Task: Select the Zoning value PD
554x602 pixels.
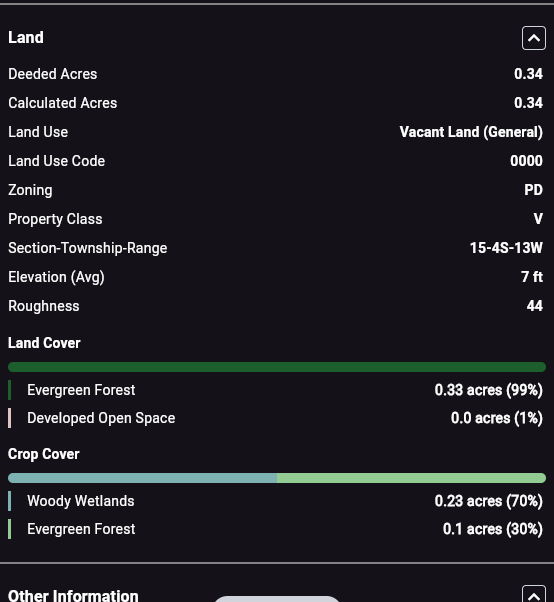Action: 533,190
